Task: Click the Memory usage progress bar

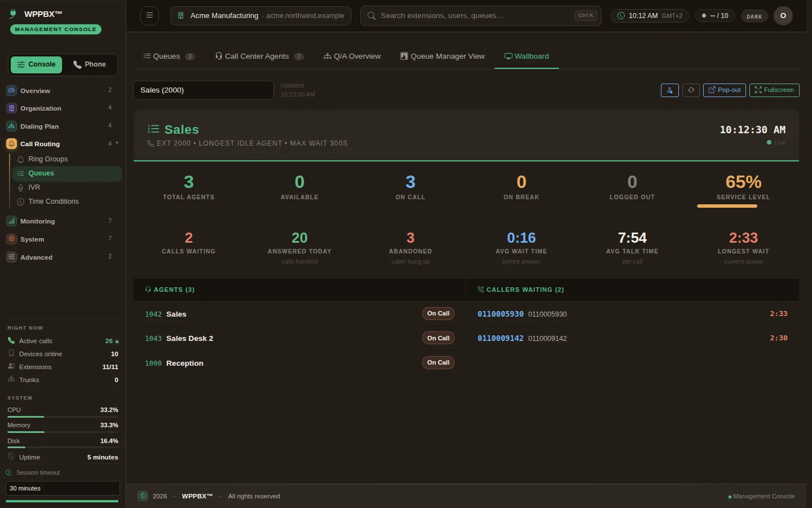Action: coord(63,432)
